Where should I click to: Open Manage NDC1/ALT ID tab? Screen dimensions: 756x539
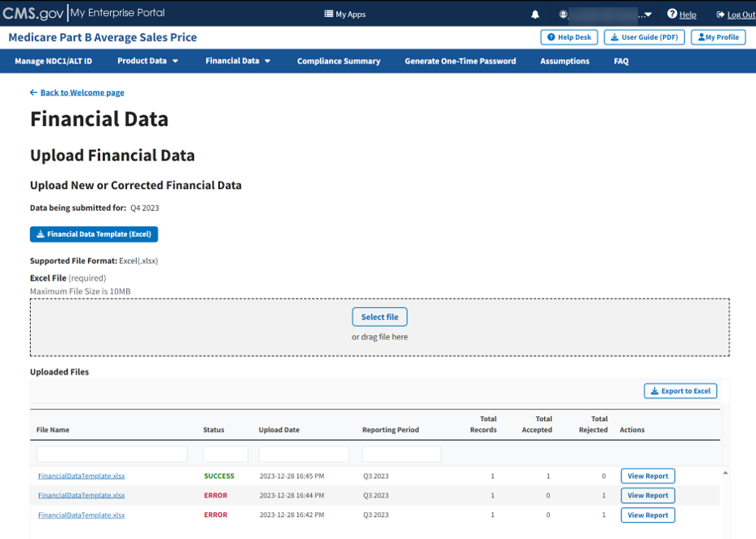tap(54, 61)
